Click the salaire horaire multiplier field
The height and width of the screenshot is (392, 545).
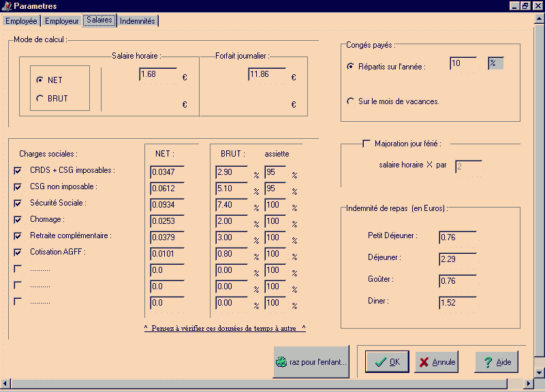[x=469, y=167]
